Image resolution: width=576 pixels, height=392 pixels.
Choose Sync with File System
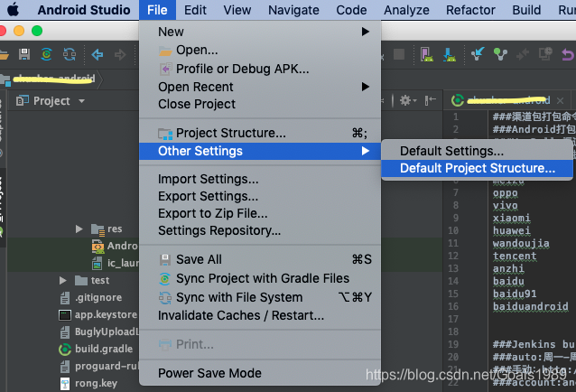pyautogui.click(x=260, y=297)
